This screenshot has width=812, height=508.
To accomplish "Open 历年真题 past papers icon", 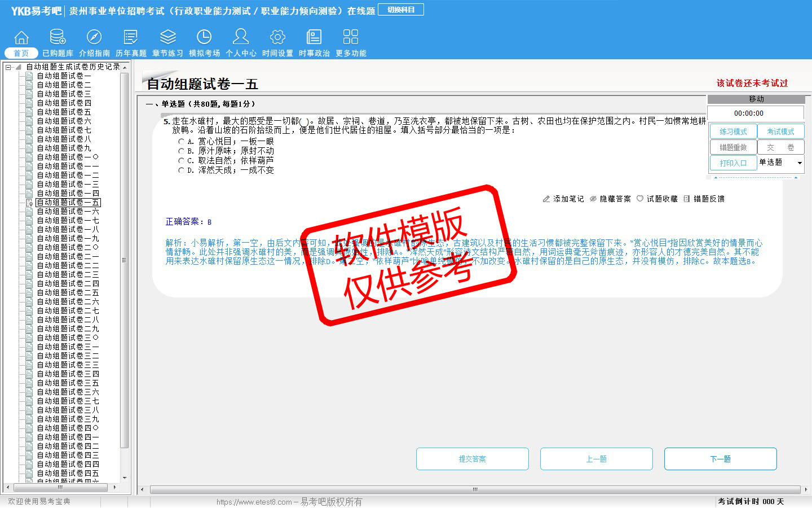I will pos(131,38).
